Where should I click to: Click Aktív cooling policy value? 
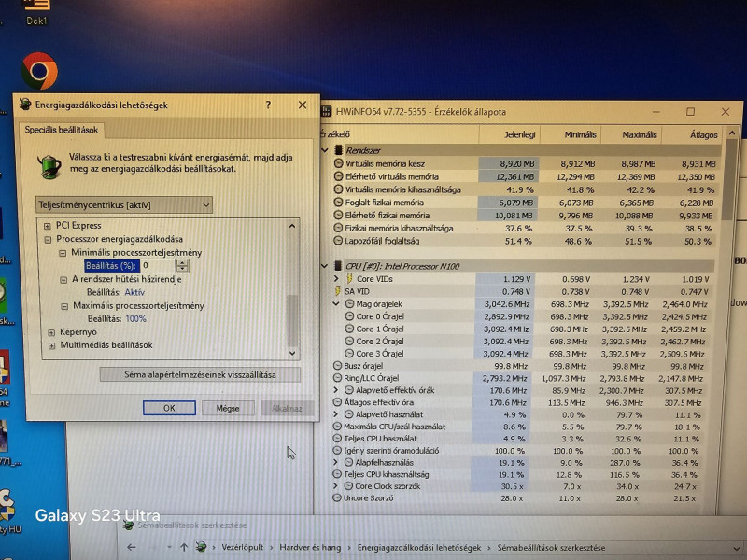[134, 292]
